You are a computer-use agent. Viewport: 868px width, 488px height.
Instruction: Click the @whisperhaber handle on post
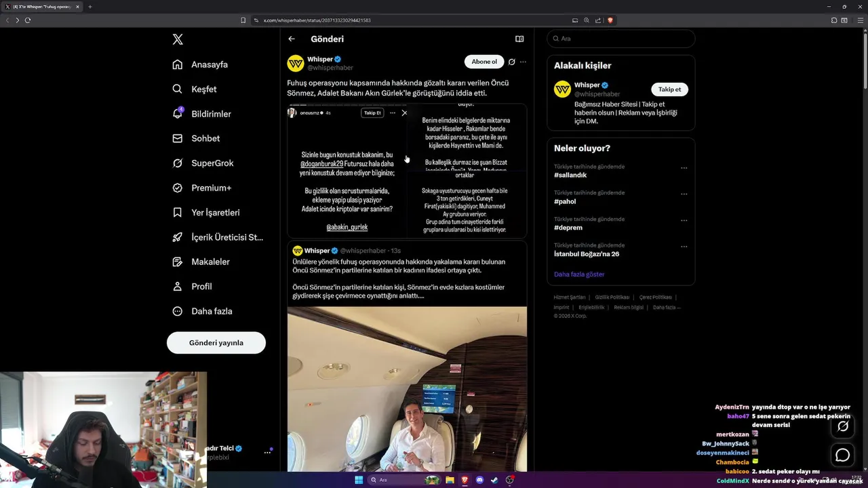click(330, 68)
